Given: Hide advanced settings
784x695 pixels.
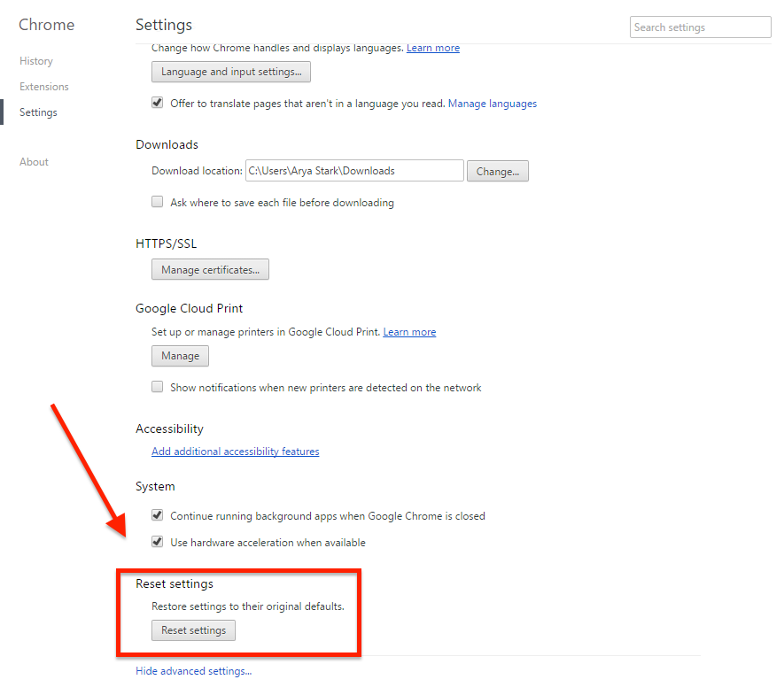Looking at the screenshot, I should 193,670.
